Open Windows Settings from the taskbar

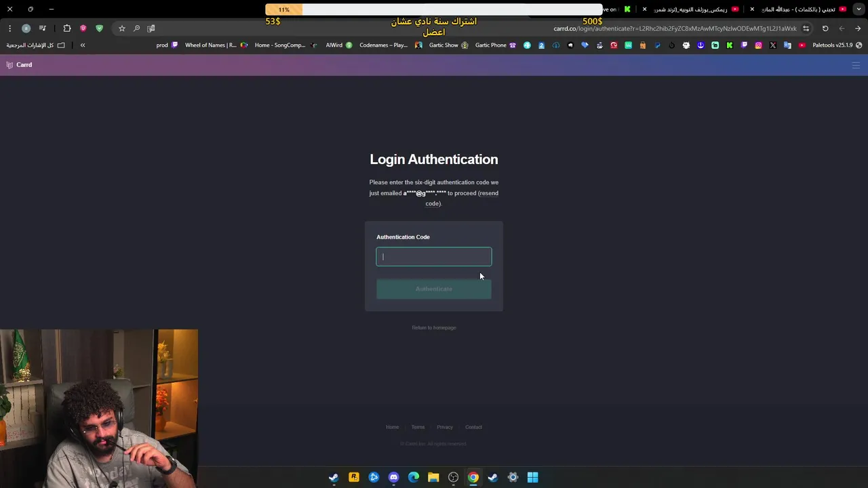click(x=513, y=477)
